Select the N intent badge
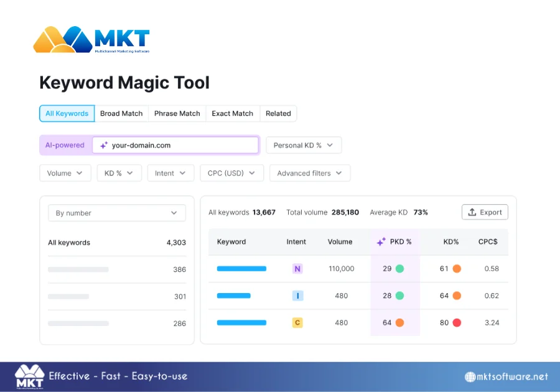Screen dimensions: 560x392 297,269
